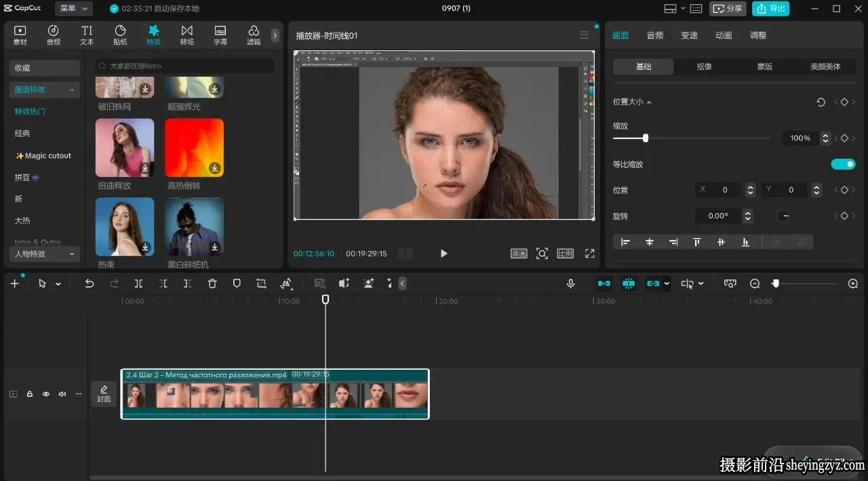
Task: Collapse the 画面特效 category
Action: click(72, 90)
